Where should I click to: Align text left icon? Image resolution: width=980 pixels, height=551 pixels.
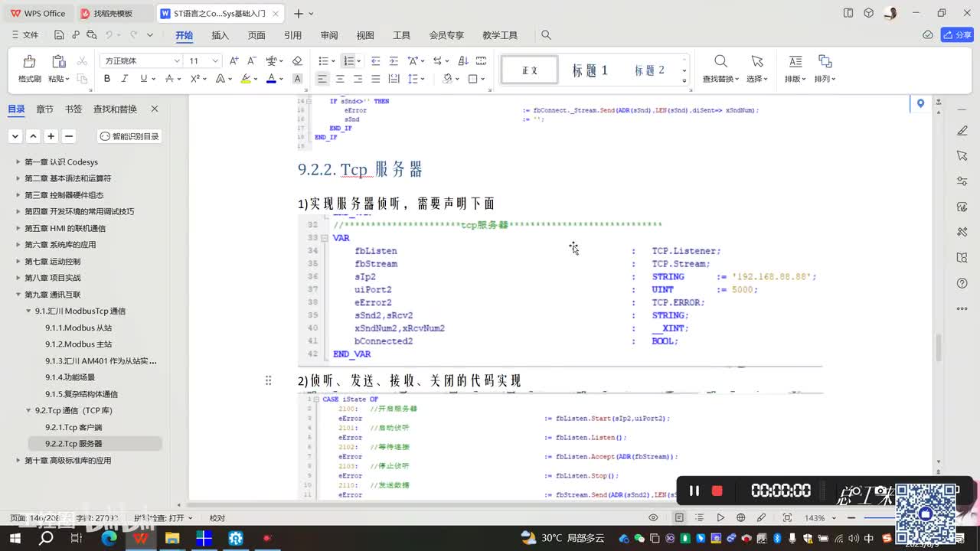point(322,79)
